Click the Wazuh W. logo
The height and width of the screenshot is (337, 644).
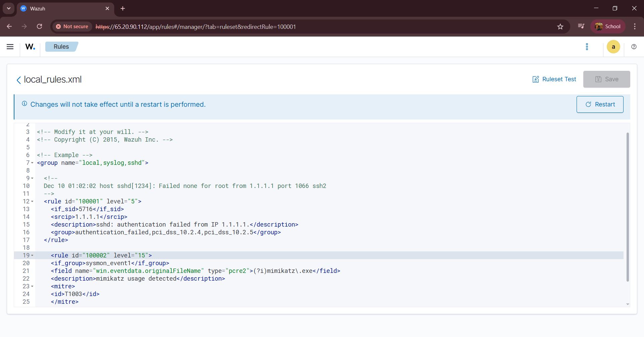click(x=30, y=47)
